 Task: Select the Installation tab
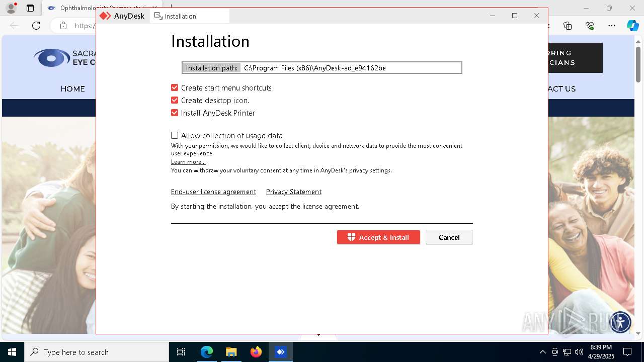190,16
